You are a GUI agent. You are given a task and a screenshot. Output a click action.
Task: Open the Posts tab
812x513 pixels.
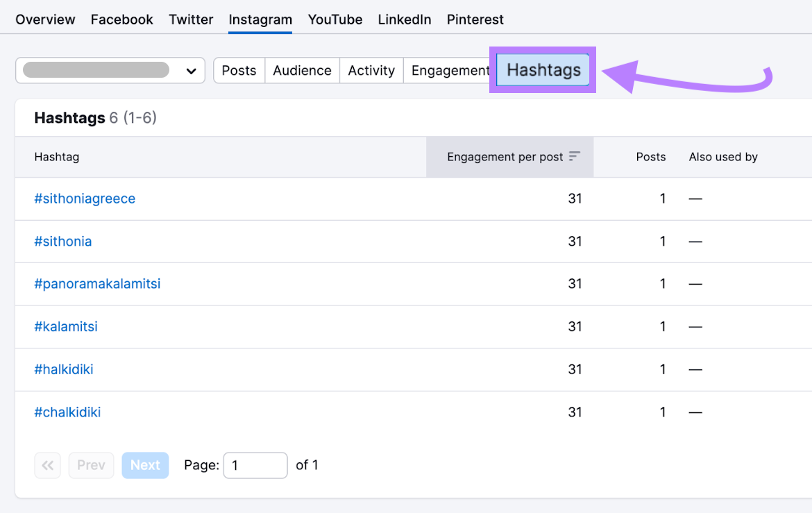click(239, 70)
